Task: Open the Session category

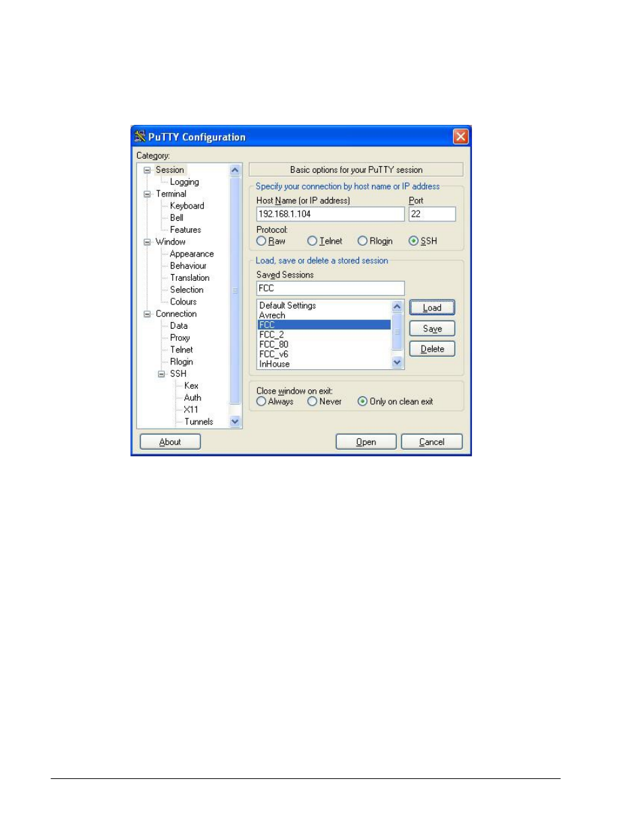Action: click(169, 170)
